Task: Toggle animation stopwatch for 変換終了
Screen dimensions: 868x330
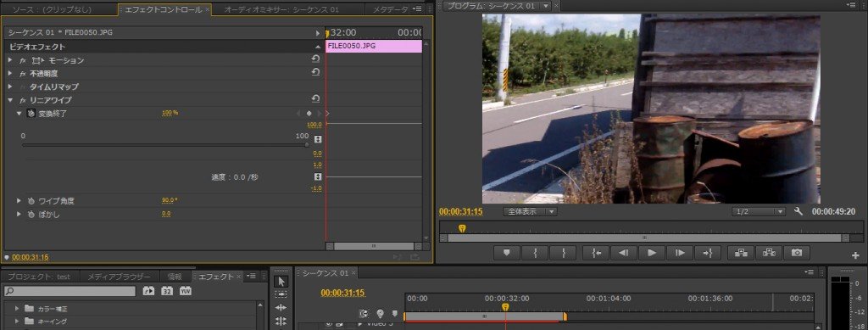Action: click(31, 114)
